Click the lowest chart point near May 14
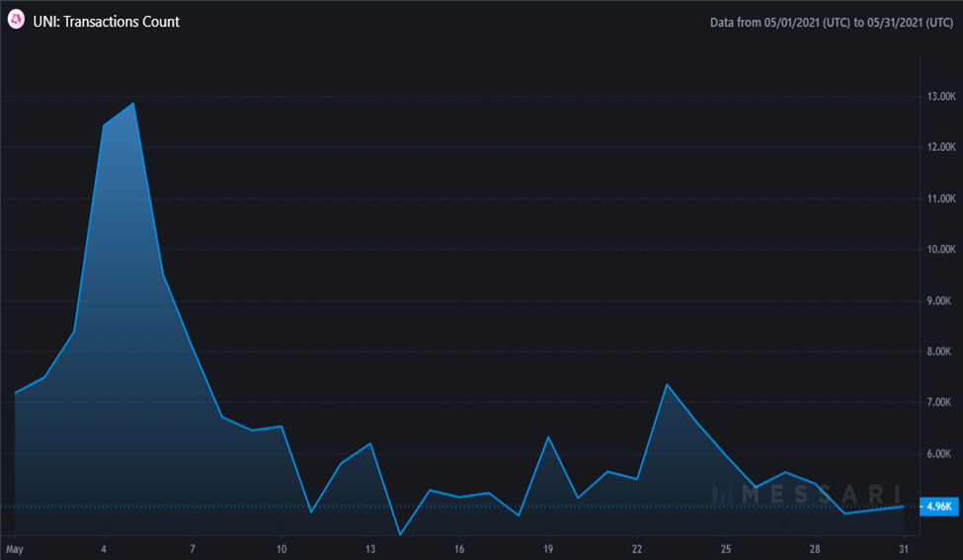This screenshot has height=560, width=963. pos(400,534)
